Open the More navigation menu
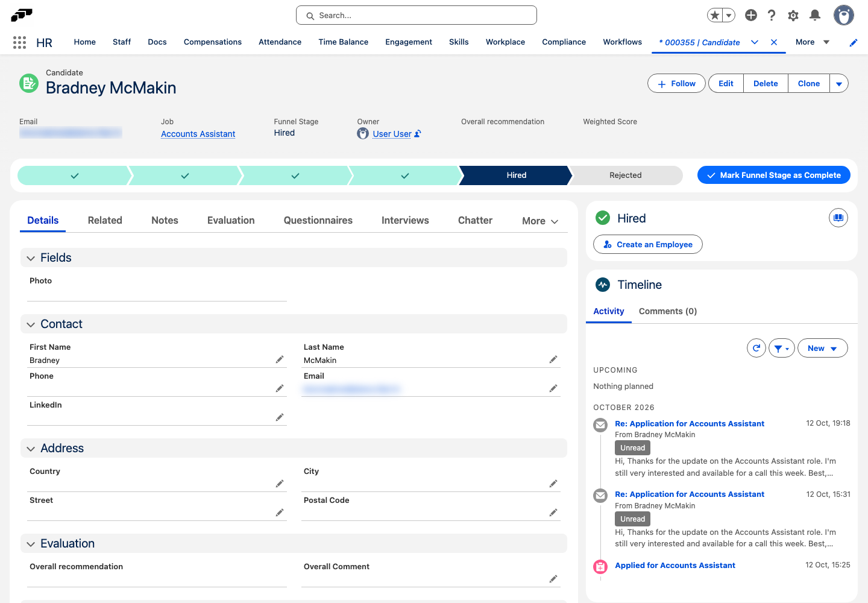 813,42
